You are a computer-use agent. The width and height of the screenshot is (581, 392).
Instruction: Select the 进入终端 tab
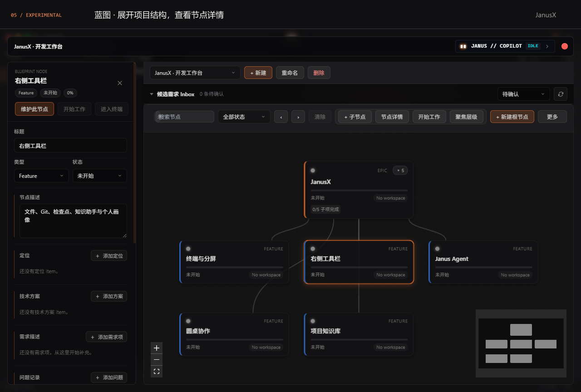(112, 109)
